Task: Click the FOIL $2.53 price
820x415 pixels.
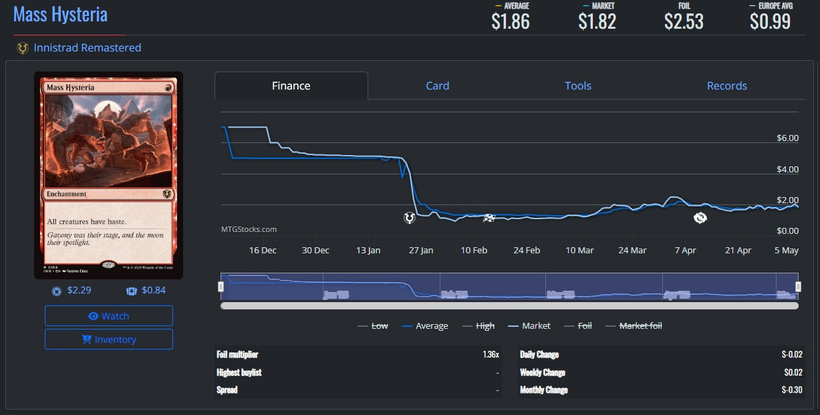Action: pos(684,17)
